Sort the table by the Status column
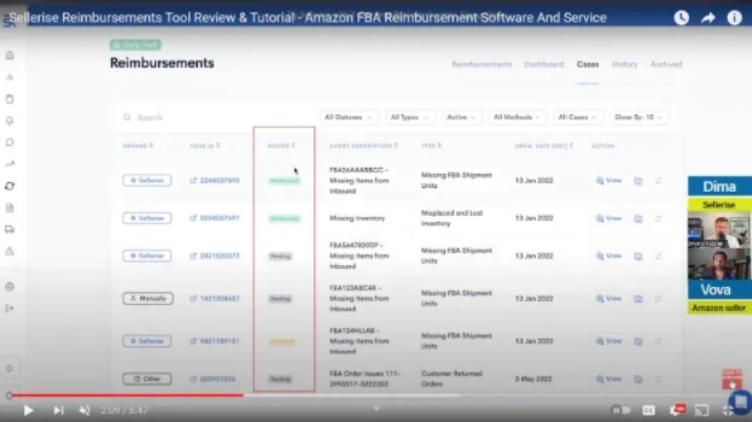This screenshot has height=422, width=752. coord(282,146)
